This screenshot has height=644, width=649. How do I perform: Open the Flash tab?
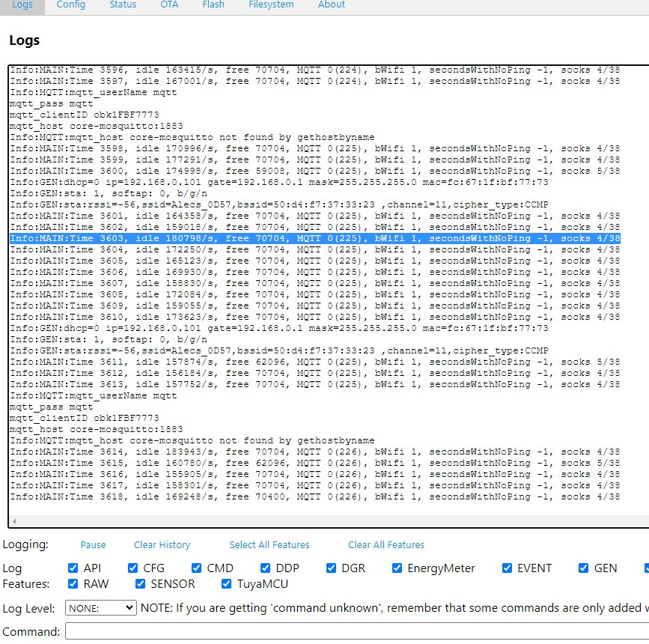click(x=213, y=4)
